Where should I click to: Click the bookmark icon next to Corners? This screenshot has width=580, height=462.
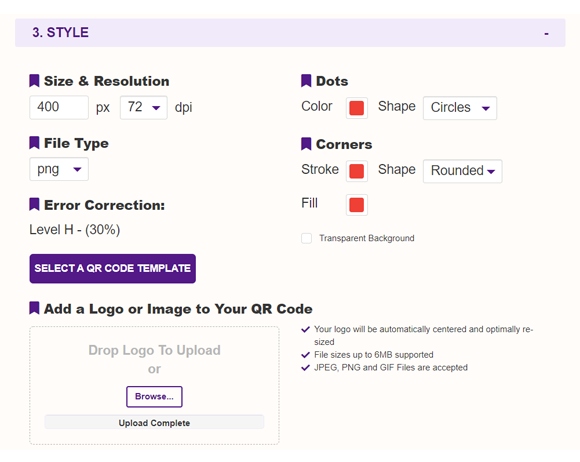coord(306,144)
